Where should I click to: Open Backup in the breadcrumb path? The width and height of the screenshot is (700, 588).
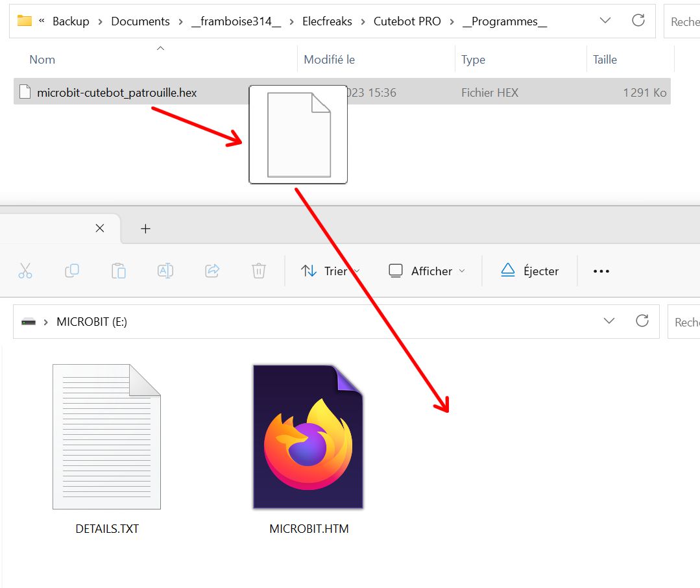71,21
